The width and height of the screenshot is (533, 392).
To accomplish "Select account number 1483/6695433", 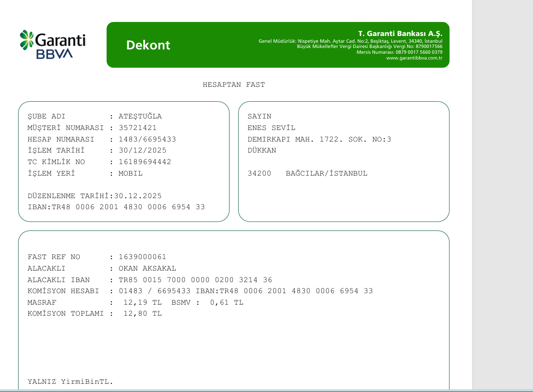I will click(147, 139).
